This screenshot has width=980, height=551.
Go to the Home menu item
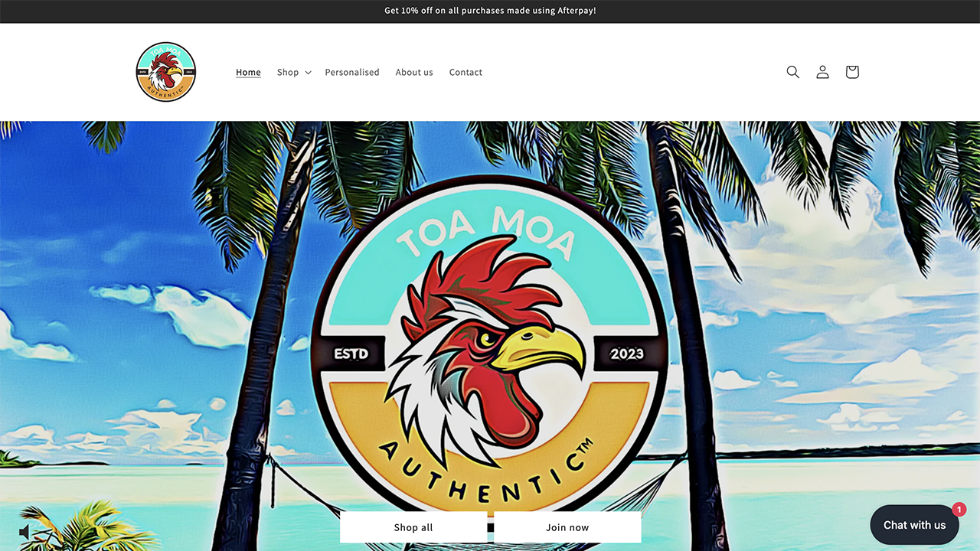(x=248, y=73)
